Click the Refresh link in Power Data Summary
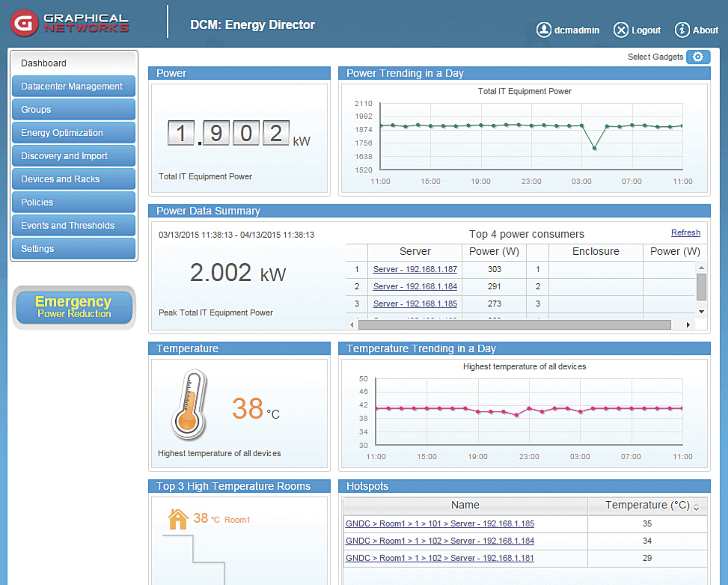 [x=685, y=233]
